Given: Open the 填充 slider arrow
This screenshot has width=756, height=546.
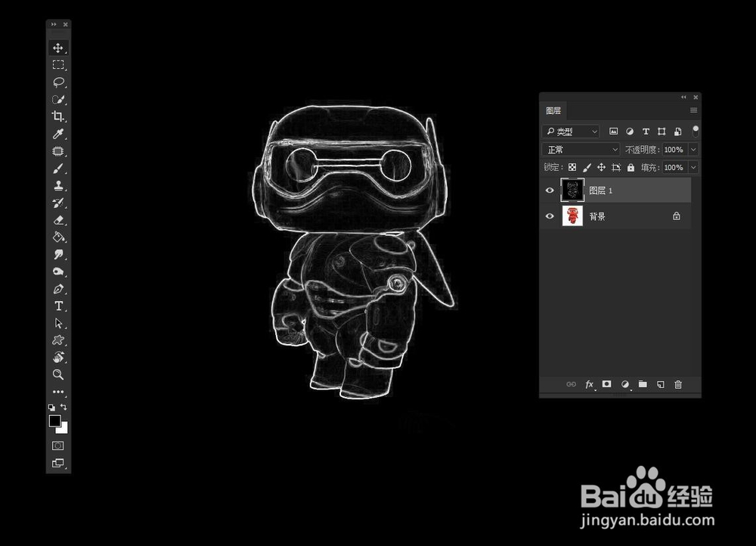Looking at the screenshot, I should point(693,167).
